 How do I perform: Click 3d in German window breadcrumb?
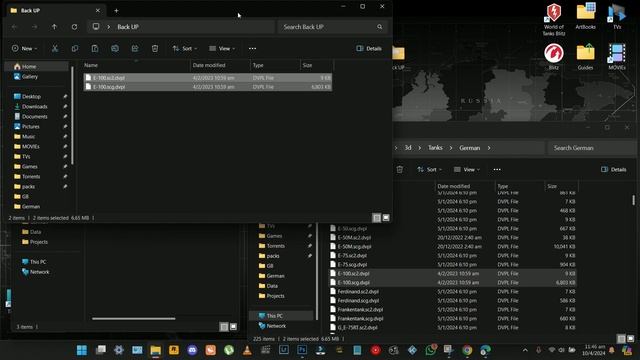(408, 148)
